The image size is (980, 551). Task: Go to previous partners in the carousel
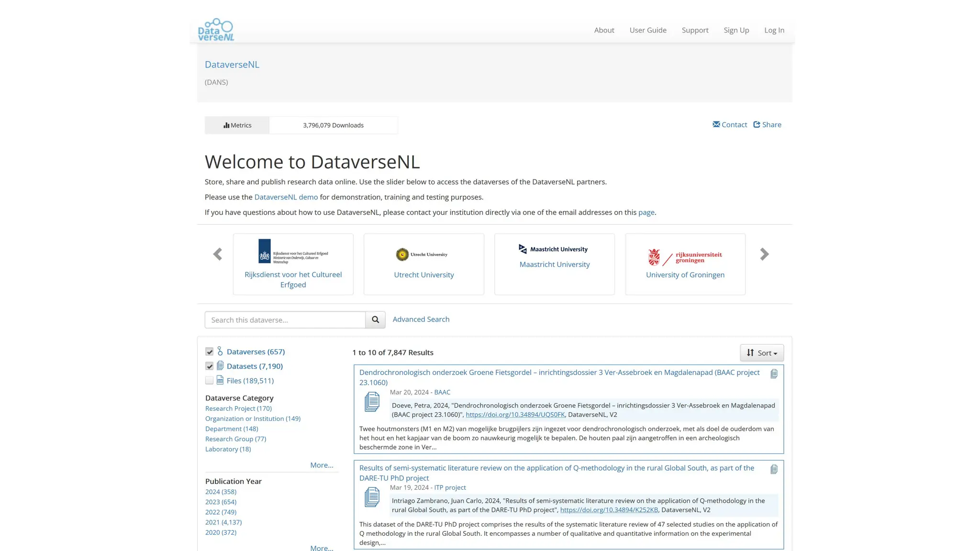pyautogui.click(x=218, y=254)
